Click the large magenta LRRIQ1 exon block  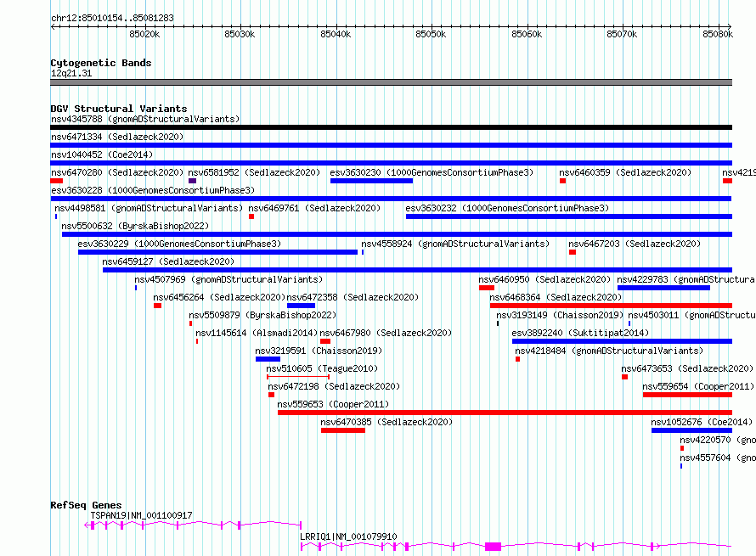[493, 547]
